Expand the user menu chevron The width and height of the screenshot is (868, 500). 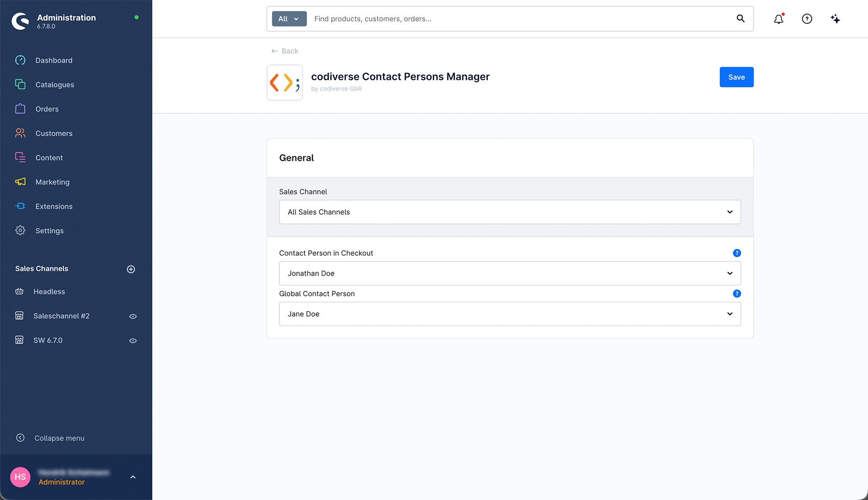[x=133, y=477]
